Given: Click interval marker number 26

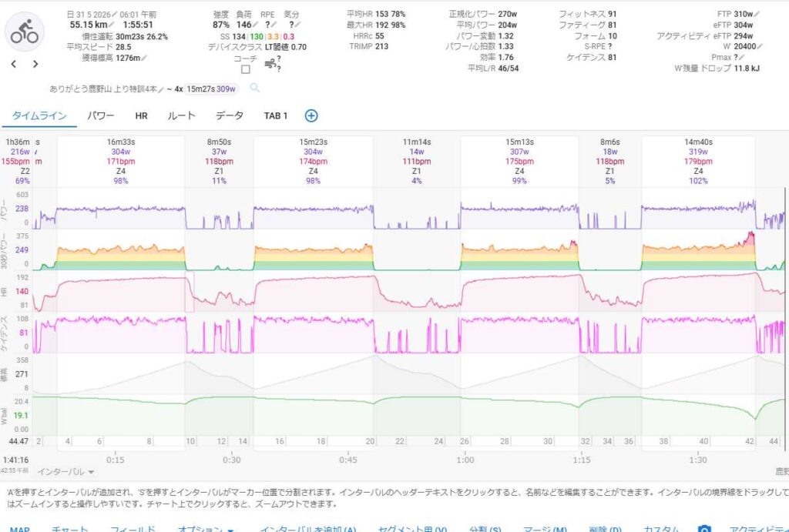Looking at the screenshot, I should [465, 441].
